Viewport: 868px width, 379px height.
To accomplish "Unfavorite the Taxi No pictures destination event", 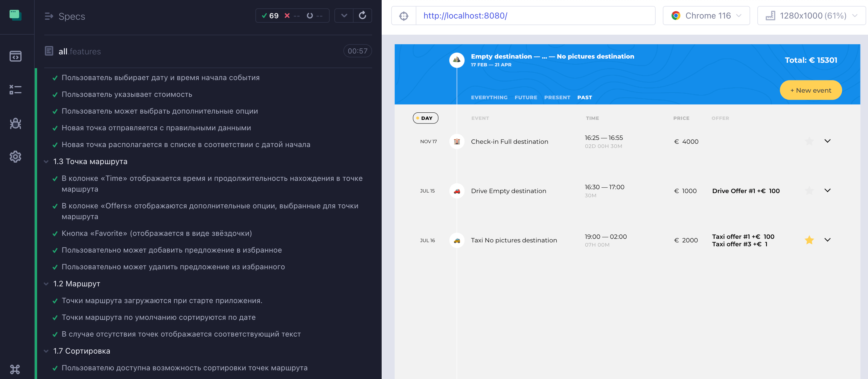I will (x=809, y=240).
